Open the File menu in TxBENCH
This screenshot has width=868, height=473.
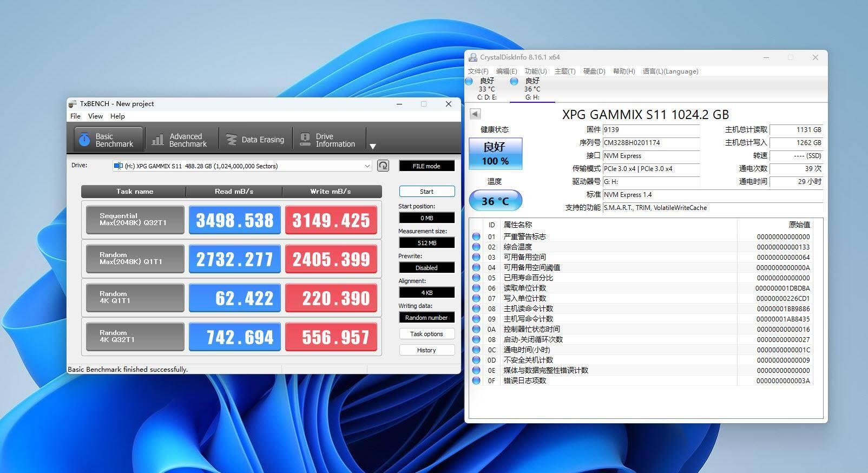point(75,116)
